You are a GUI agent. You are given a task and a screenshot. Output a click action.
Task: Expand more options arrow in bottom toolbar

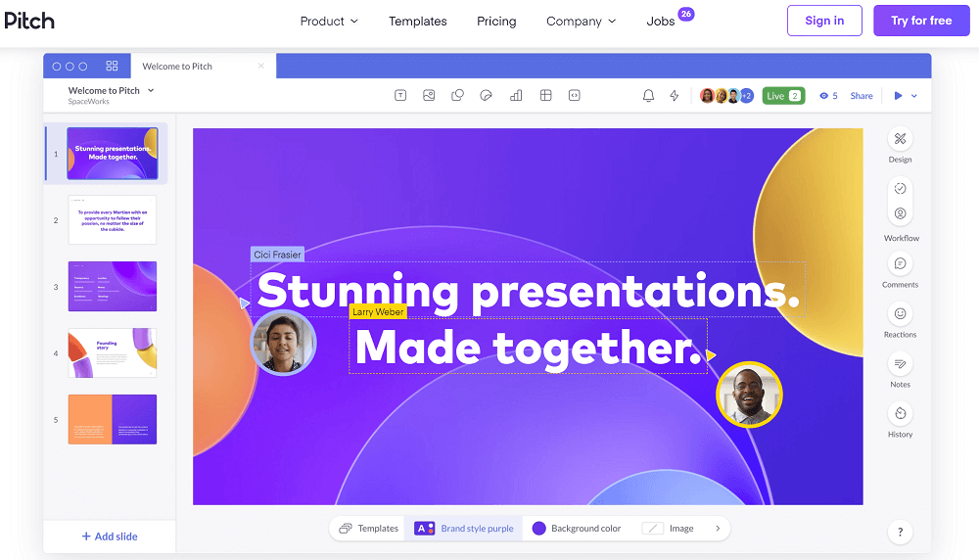coord(718,528)
